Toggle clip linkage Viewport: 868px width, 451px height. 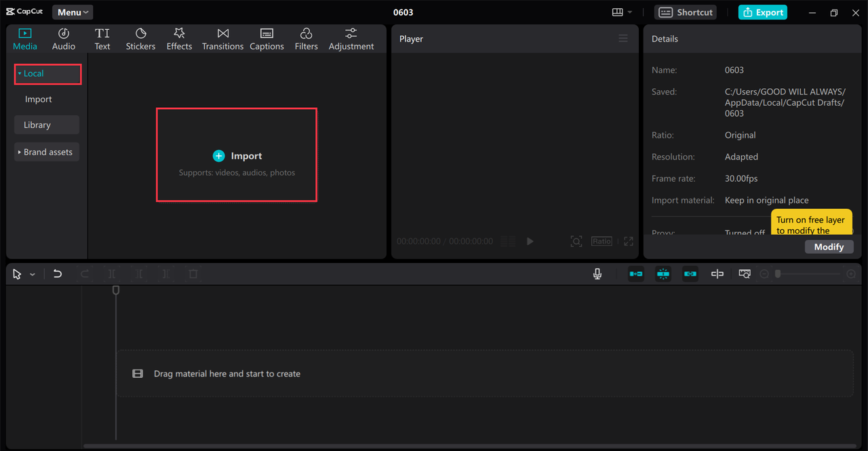(690, 274)
